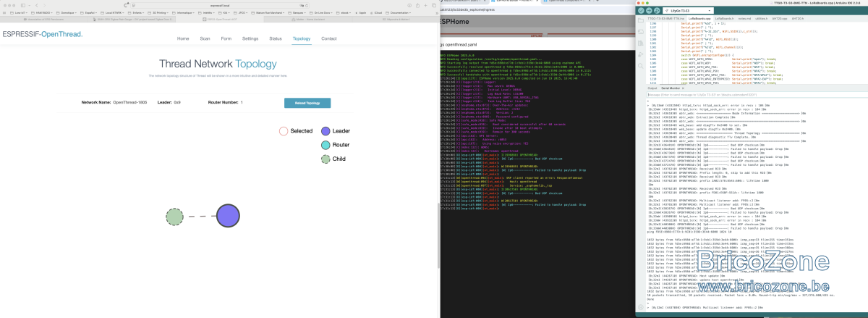Open the Library Manager icon in Arduino sidebar
Viewport: 868px width, 318px height.
point(641,43)
